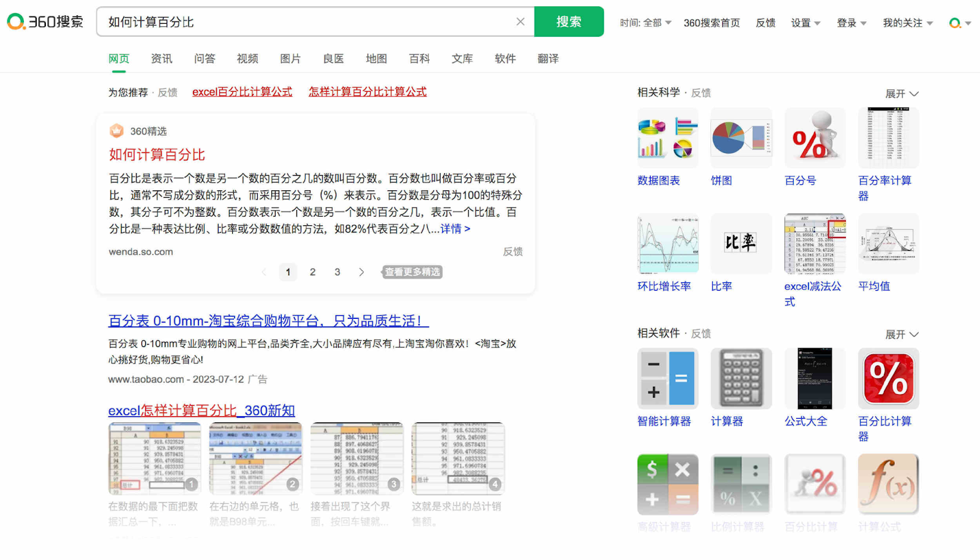Expand the 相关科学 section
The height and width of the screenshot is (560, 980).
point(902,94)
